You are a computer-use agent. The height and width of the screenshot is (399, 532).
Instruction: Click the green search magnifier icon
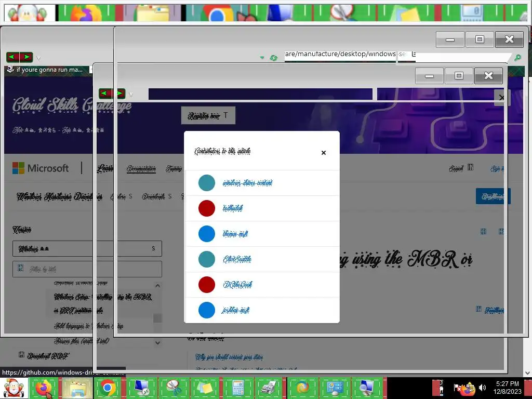517,57
